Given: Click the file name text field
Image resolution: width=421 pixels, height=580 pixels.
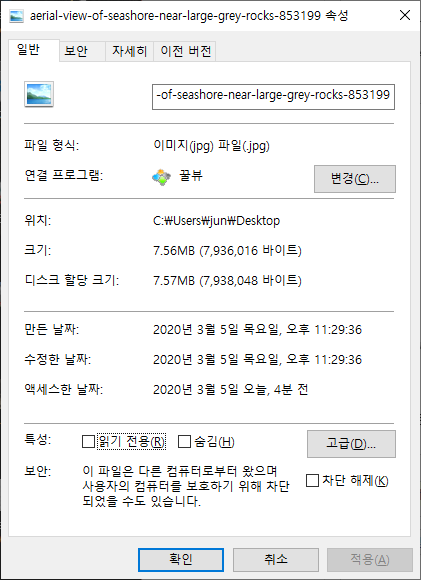Looking at the screenshot, I should pyautogui.click(x=273, y=97).
